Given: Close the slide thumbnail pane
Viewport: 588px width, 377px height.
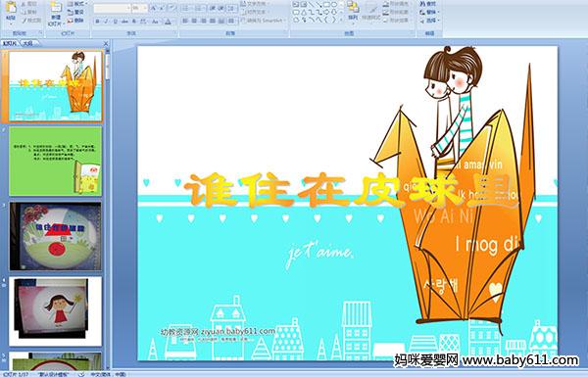Looking at the screenshot, I should (106, 43).
